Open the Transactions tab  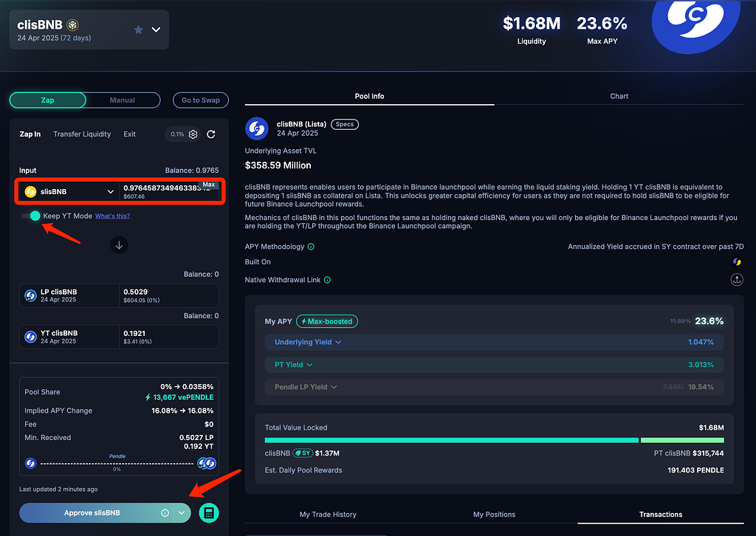pyautogui.click(x=661, y=515)
